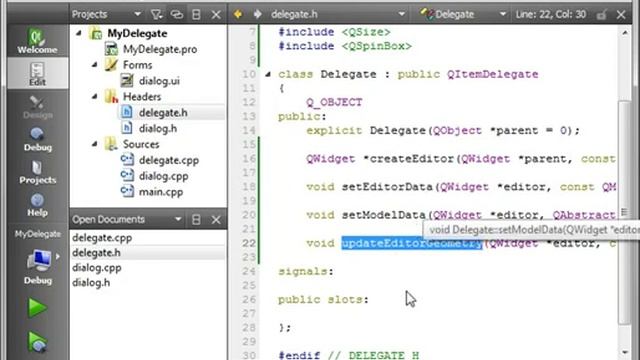Switch to dialog.cpp in Open Documents
The width and height of the screenshot is (640, 360).
pyautogui.click(x=97, y=268)
